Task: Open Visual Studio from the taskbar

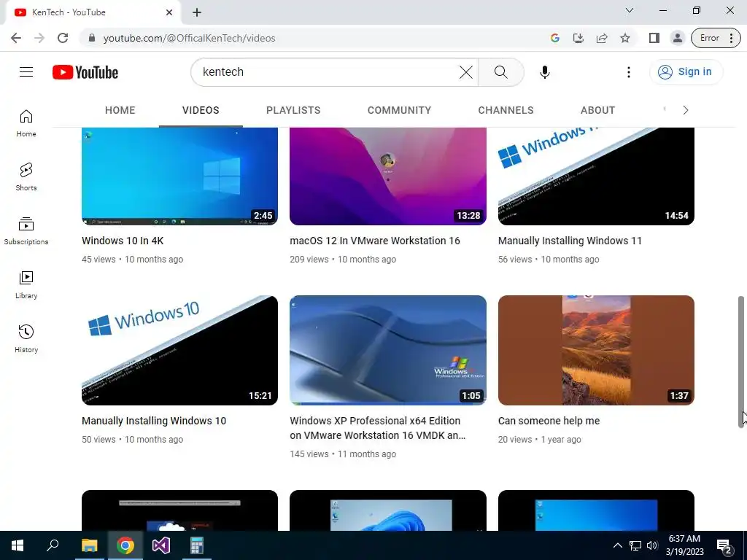Action: pos(160,545)
